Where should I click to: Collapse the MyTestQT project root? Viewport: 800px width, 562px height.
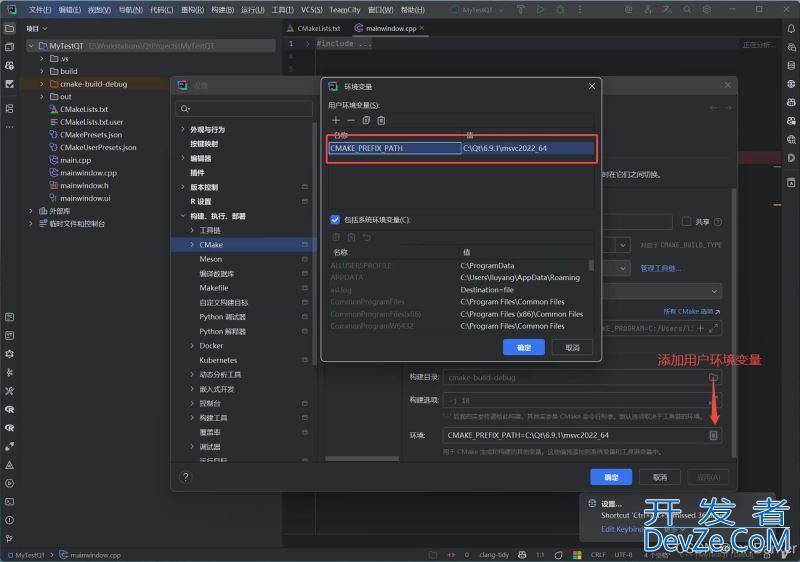(31, 46)
